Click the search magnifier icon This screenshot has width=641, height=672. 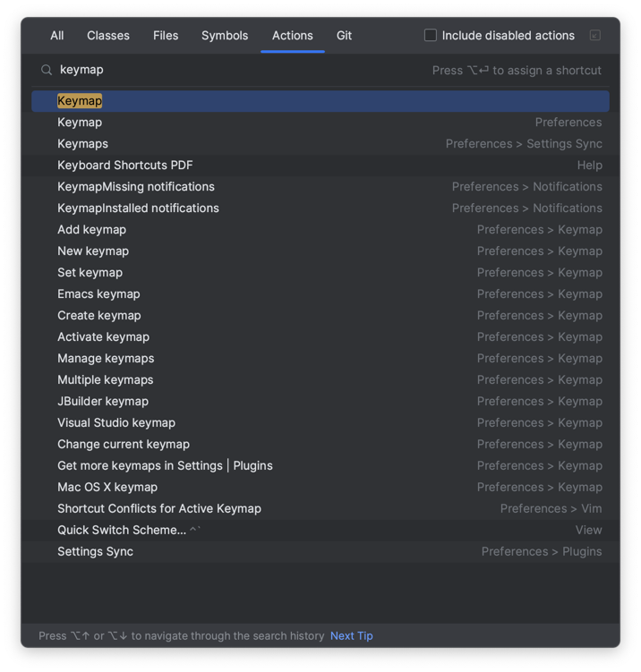(x=47, y=70)
